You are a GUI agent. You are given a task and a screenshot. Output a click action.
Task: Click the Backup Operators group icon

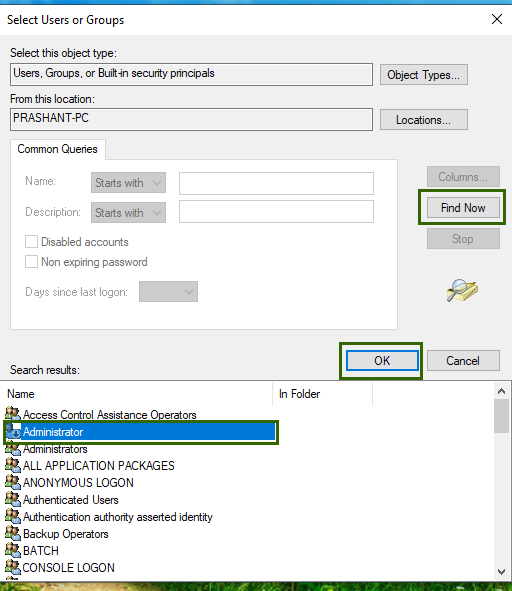[13, 533]
